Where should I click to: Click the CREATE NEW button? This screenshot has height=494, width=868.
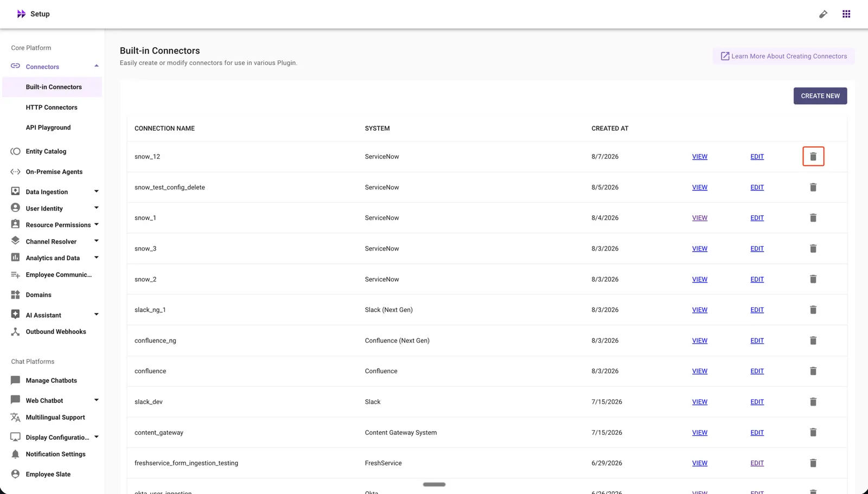[x=820, y=96]
